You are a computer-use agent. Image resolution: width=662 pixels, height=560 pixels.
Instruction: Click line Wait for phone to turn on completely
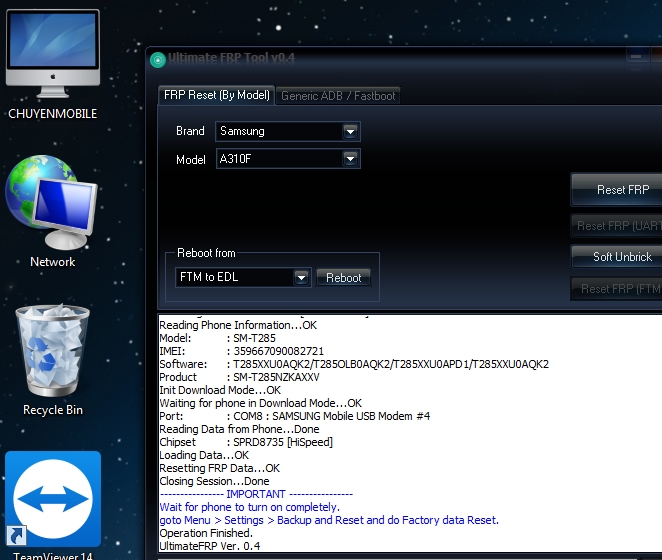point(250,507)
